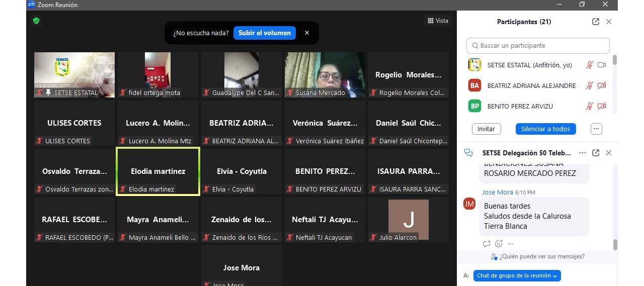Toggle BEATRIZ ADRIANA ALEJANDRE's muted microphone
644x286 pixels.
590,86
